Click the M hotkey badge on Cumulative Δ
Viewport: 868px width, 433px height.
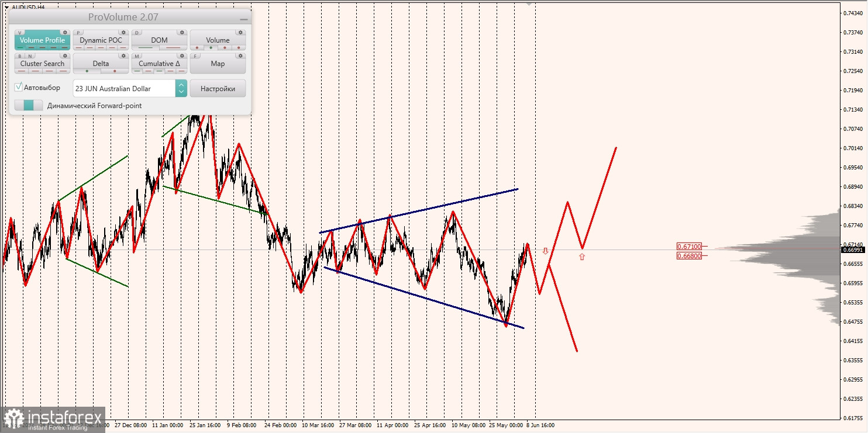point(137,56)
